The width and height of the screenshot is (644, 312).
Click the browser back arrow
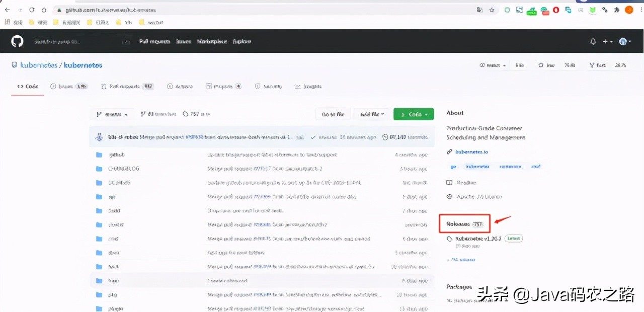coord(8,10)
